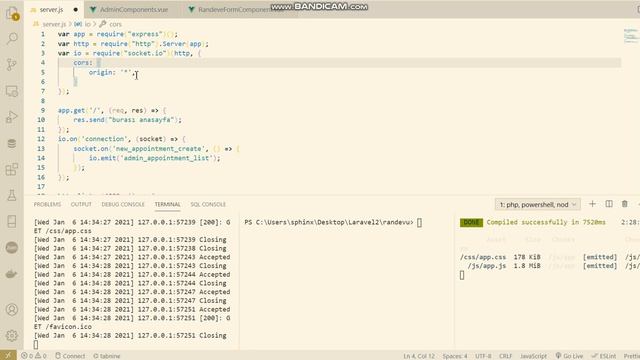Open the Run and Debug view
The image size is (640, 360).
coord(12,117)
